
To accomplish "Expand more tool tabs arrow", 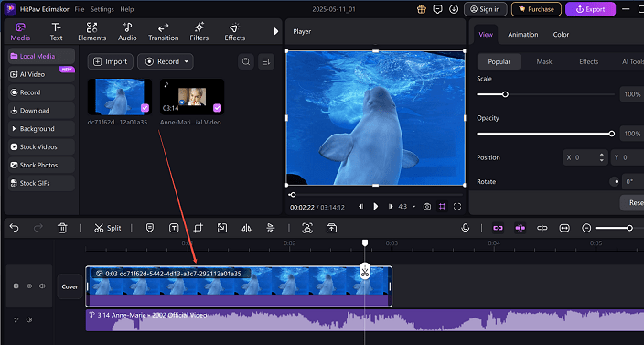I will coord(276,31).
